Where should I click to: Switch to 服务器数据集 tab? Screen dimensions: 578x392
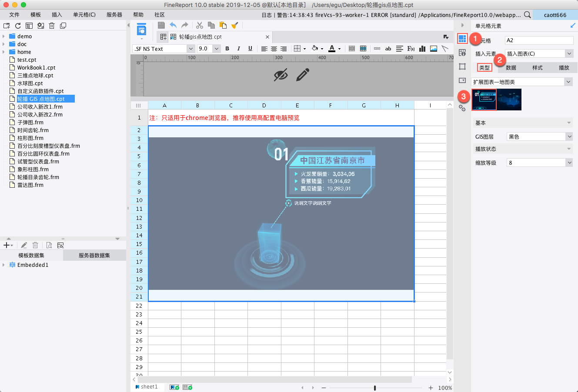94,256
